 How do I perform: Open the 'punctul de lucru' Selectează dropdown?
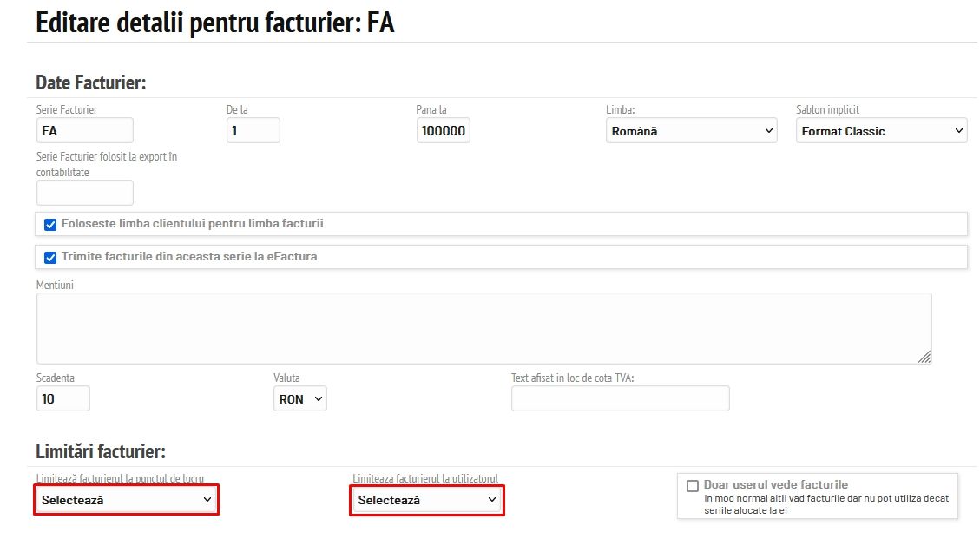point(127,500)
